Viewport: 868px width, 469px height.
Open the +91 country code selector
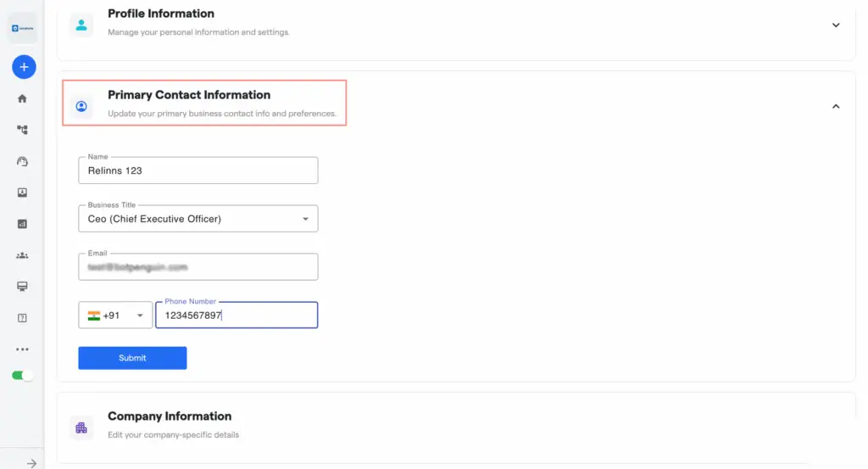click(115, 315)
